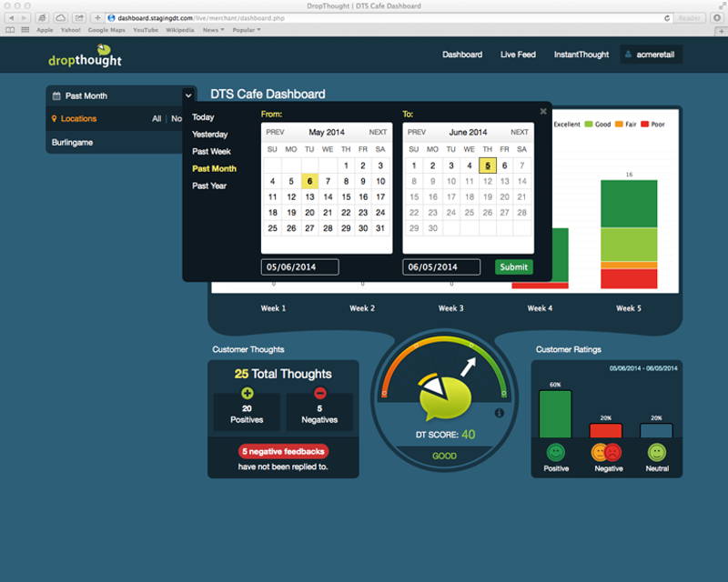Screen dimensions: 728x582
Task: Go to the Dashboard nav item
Action: [462, 55]
